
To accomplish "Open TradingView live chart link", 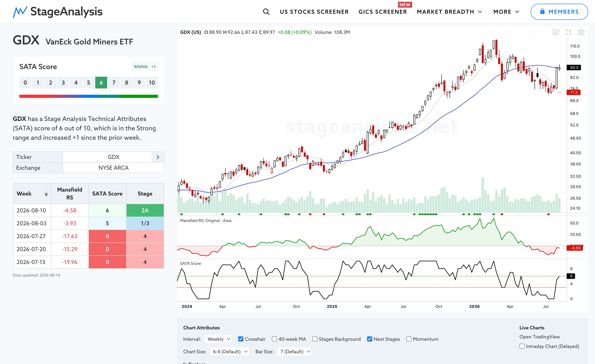I will click(x=539, y=336).
